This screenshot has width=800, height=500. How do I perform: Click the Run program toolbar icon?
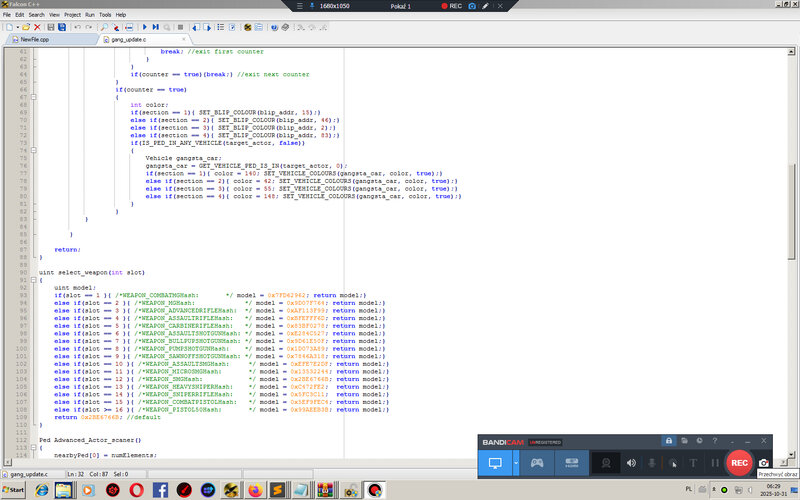[144, 26]
